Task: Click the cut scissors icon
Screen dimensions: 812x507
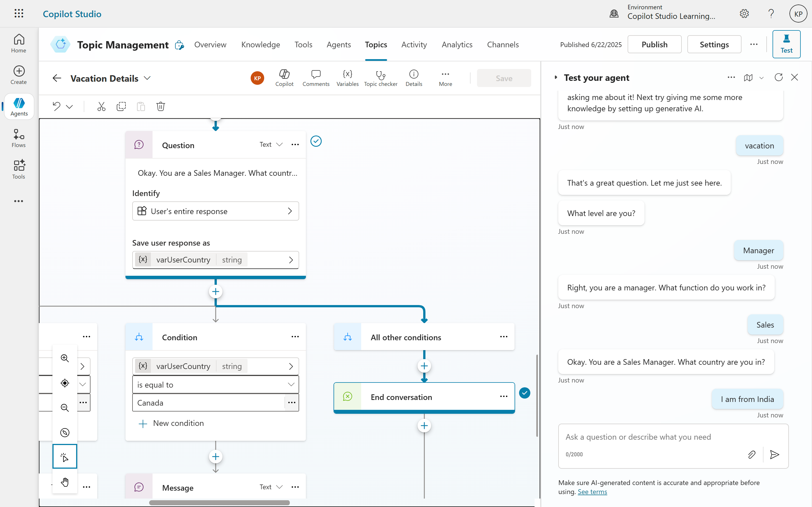Action: click(x=101, y=107)
